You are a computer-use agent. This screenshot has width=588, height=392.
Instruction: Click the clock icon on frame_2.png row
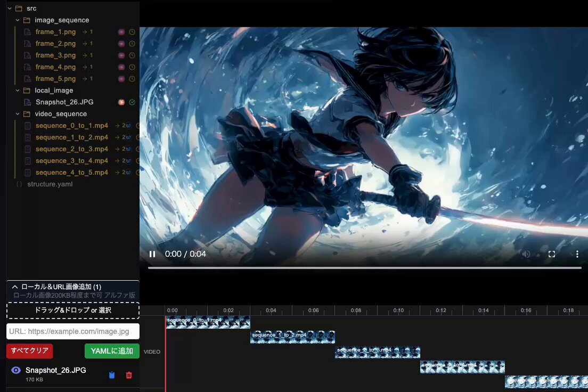click(132, 44)
